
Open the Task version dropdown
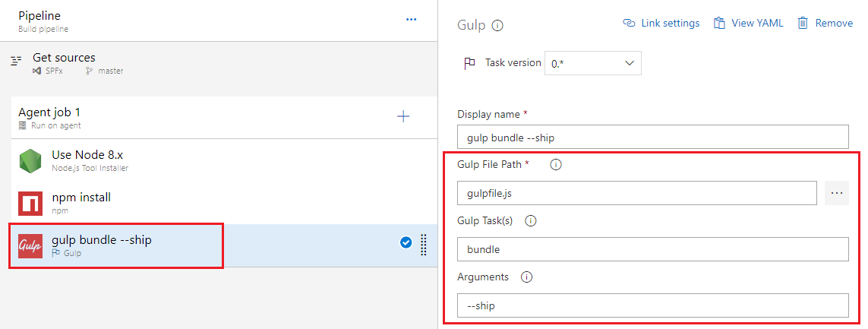(592, 64)
